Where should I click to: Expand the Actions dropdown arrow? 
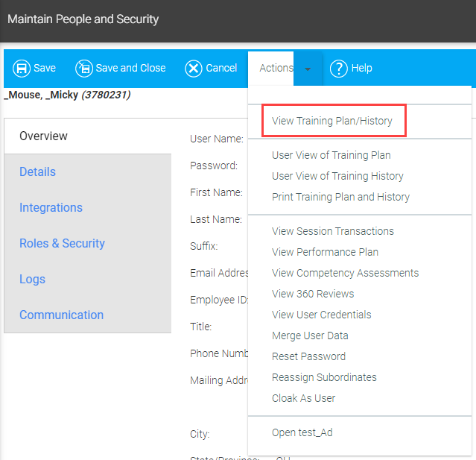(308, 69)
